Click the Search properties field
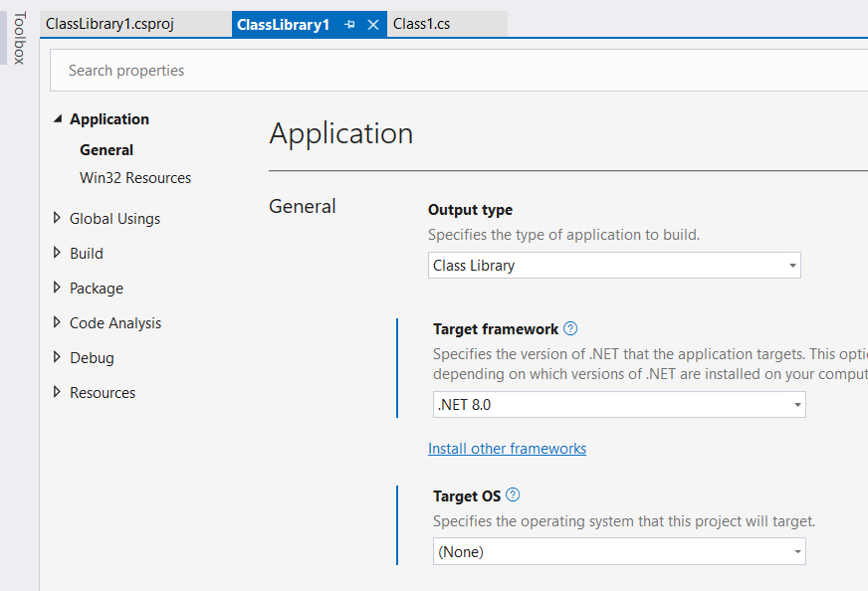The height and width of the screenshot is (591, 868). tap(458, 71)
